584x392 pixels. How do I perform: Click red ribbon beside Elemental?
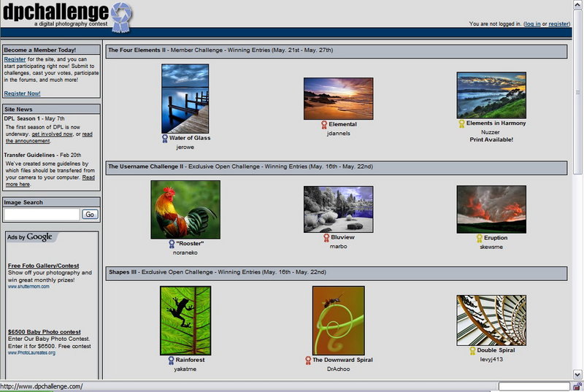[x=324, y=125]
